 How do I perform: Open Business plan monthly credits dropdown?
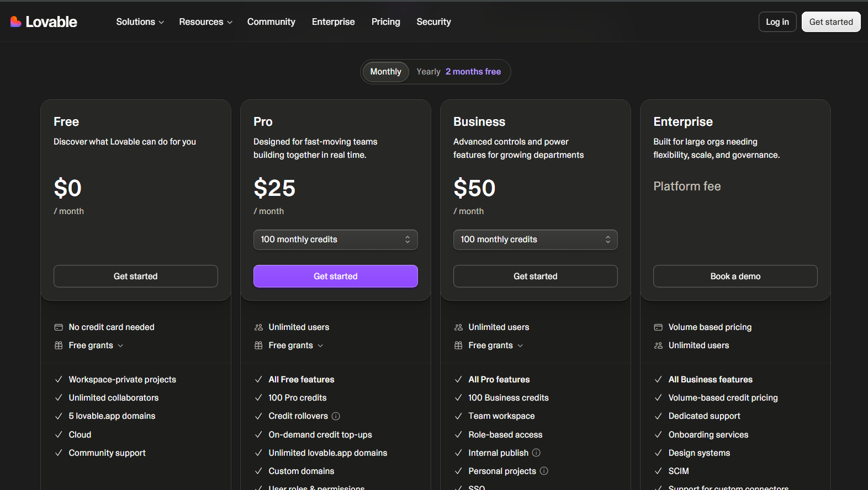[x=536, y=239]
